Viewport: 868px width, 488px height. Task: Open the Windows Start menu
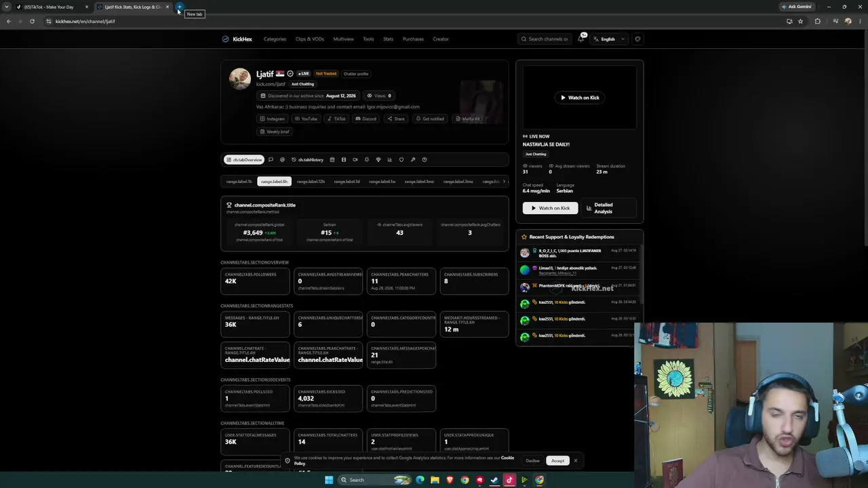[329, 480]
